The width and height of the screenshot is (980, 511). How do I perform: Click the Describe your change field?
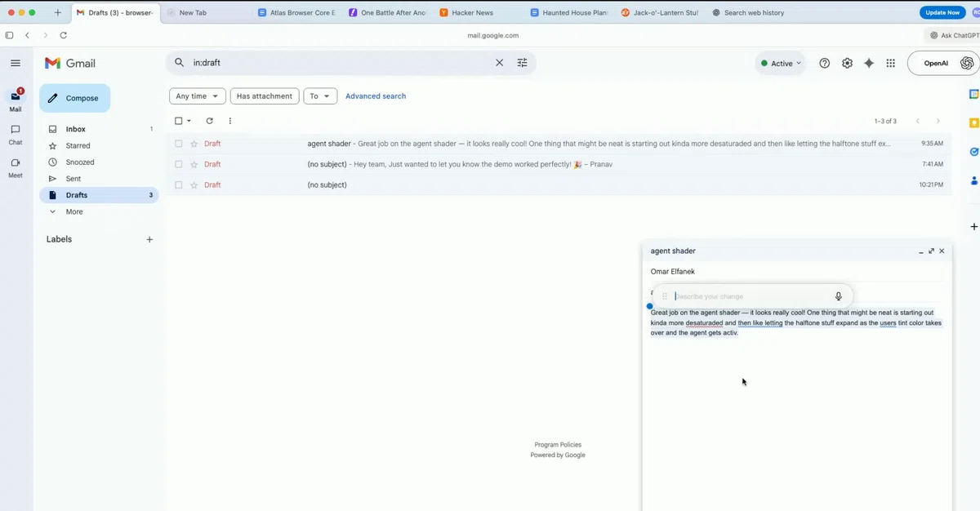pyautogui.click(x=753, y=296)
